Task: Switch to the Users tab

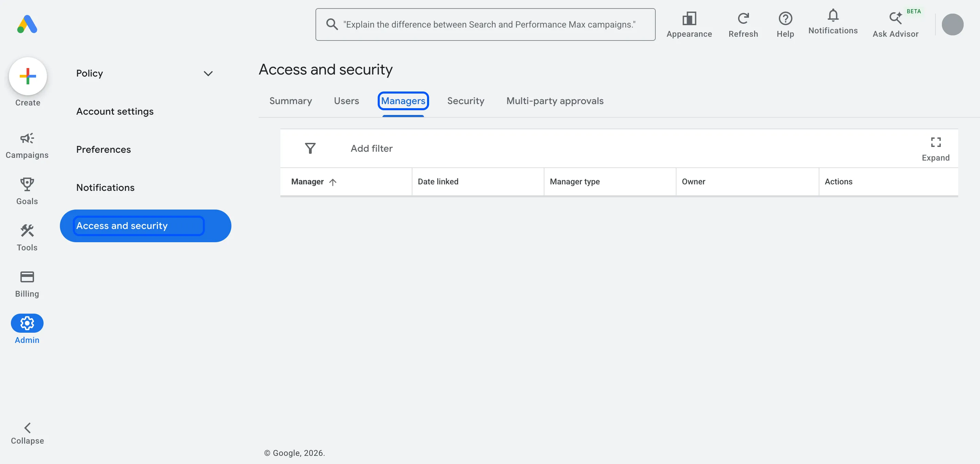Action: (x=346, y=101)
